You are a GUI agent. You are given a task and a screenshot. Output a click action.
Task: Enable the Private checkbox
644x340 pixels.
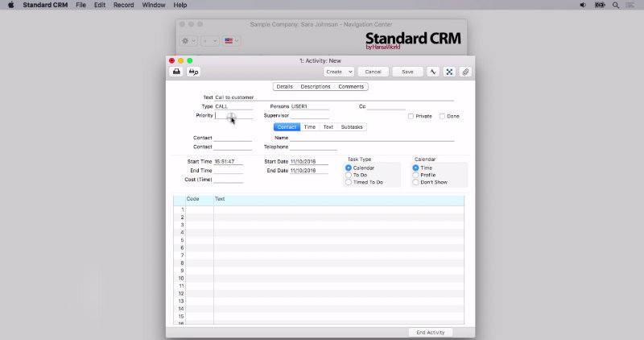411,116
